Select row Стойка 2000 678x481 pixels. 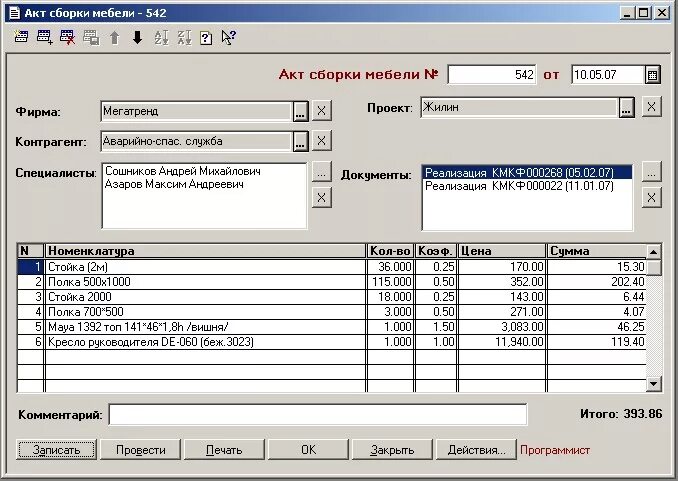(332, 297)
